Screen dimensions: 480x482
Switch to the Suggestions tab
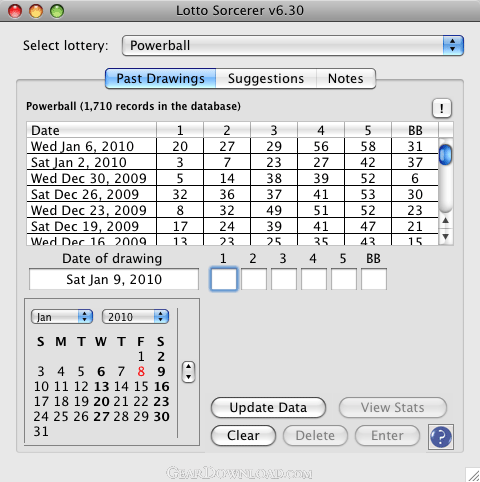(x=266, y=79)
